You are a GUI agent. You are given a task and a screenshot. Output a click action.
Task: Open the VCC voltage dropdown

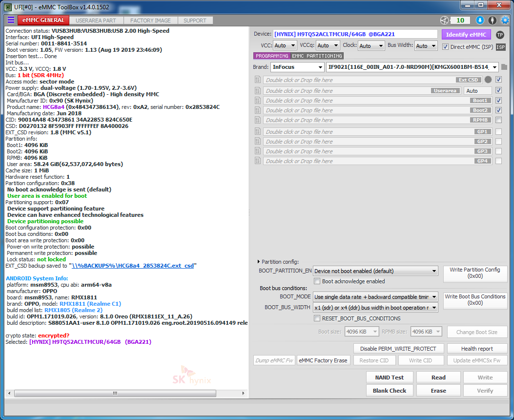pos(285,45)
